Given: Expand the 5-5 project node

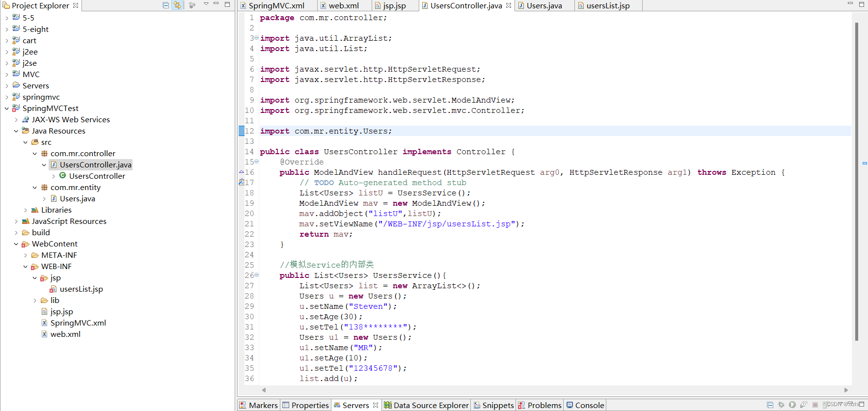Looking at the screenshot, I should [6, 18].
